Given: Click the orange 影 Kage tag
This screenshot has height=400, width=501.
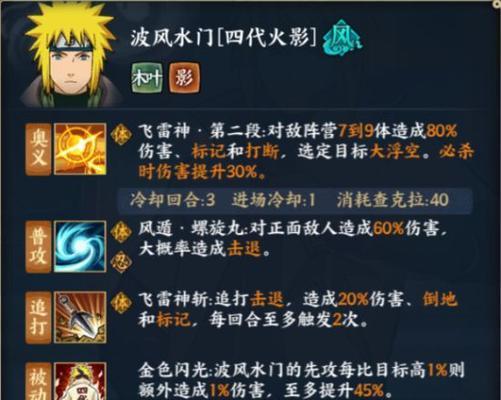Looking at the screenshot, I should pyautogui.click(x=185, y=78).
